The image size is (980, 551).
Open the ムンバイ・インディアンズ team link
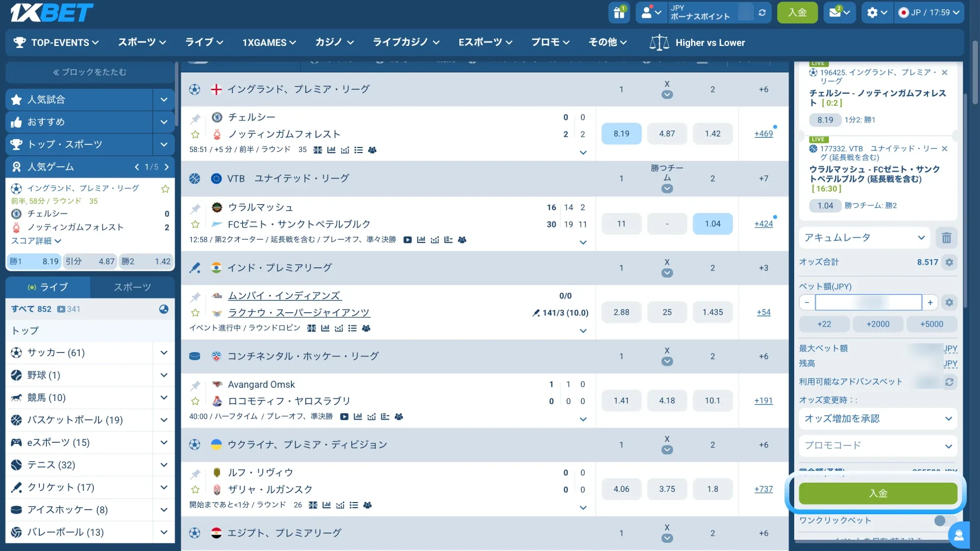284,296
